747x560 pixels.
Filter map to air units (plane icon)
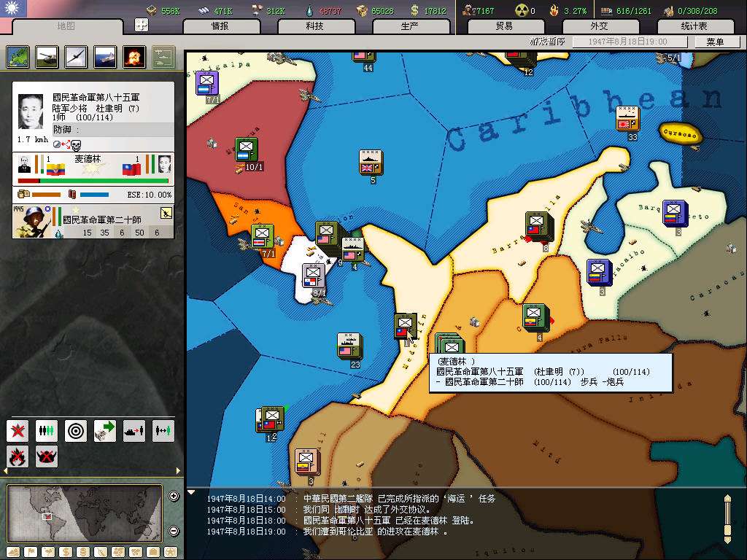coord(76,57)
